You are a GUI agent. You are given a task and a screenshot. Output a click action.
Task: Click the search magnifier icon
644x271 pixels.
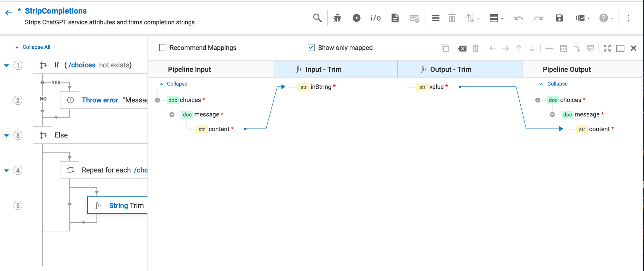pyautogui.click(x=317, y=18)
